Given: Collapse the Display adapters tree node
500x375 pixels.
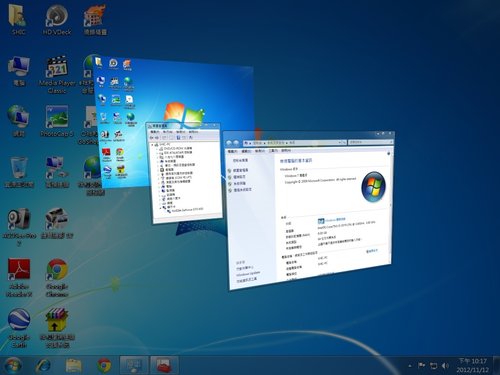Looking at the screenshot, I should 161,207.
